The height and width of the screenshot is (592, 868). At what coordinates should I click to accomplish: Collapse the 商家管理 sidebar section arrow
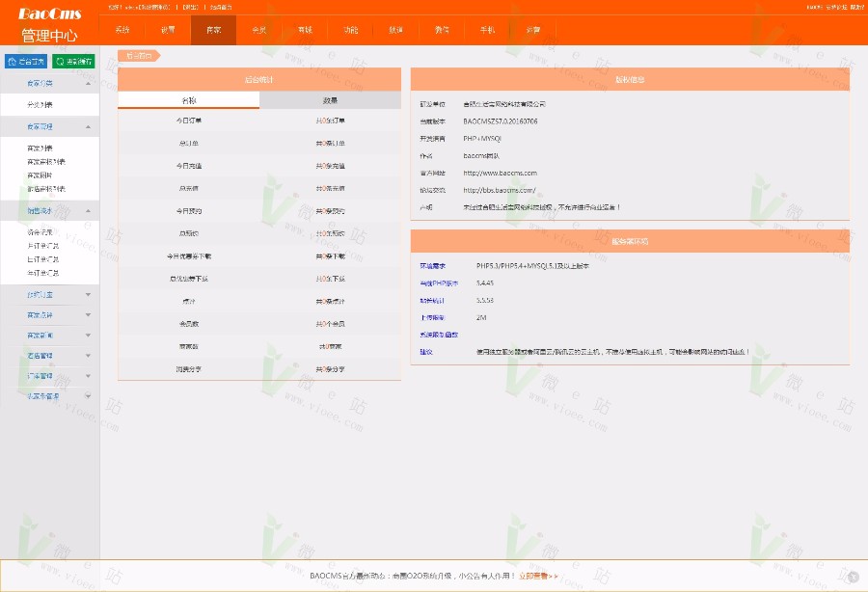coord(88,126)
